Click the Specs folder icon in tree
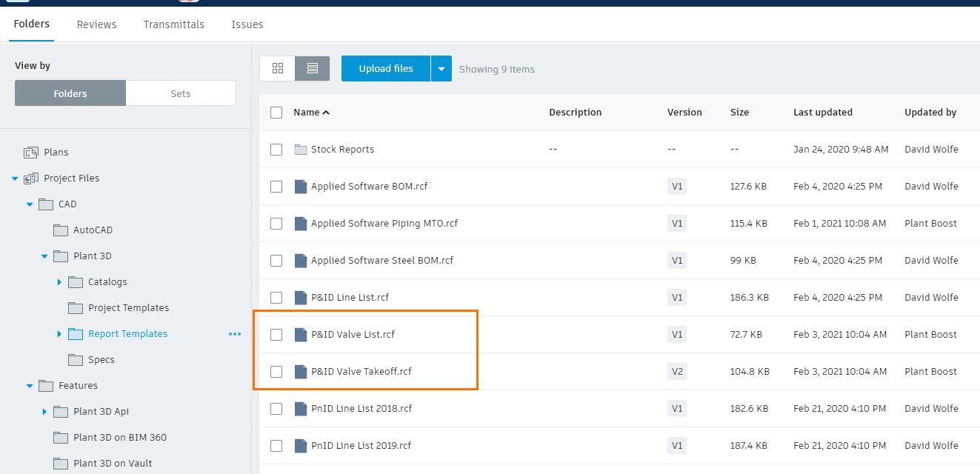This screenshot has height=474, width=980. pyautogui.click(x=75, y=360)
